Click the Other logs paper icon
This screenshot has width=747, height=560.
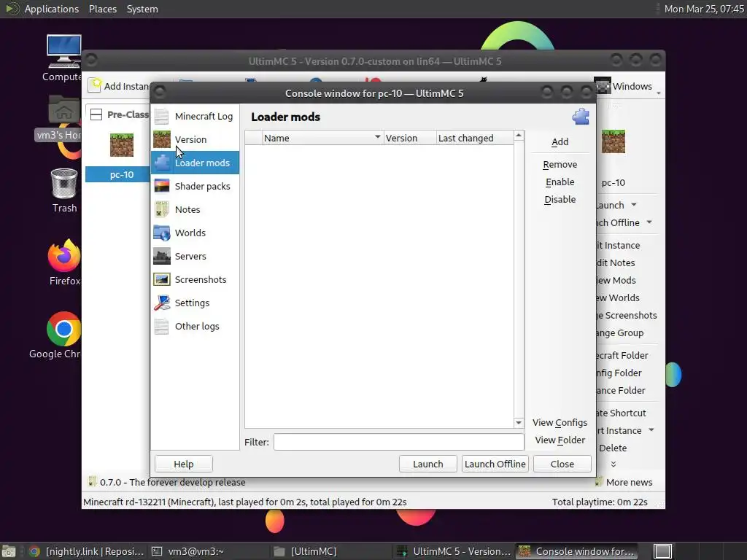pos(161,326)
